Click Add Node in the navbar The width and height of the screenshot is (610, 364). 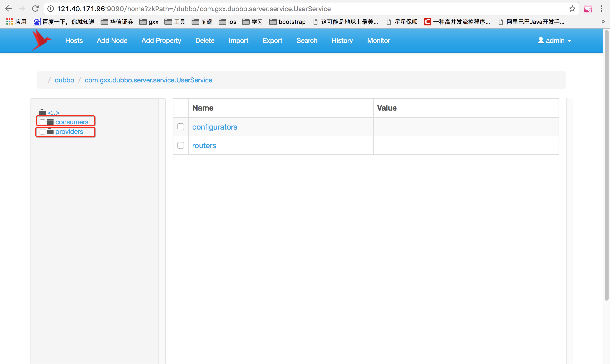pos(112,40)
